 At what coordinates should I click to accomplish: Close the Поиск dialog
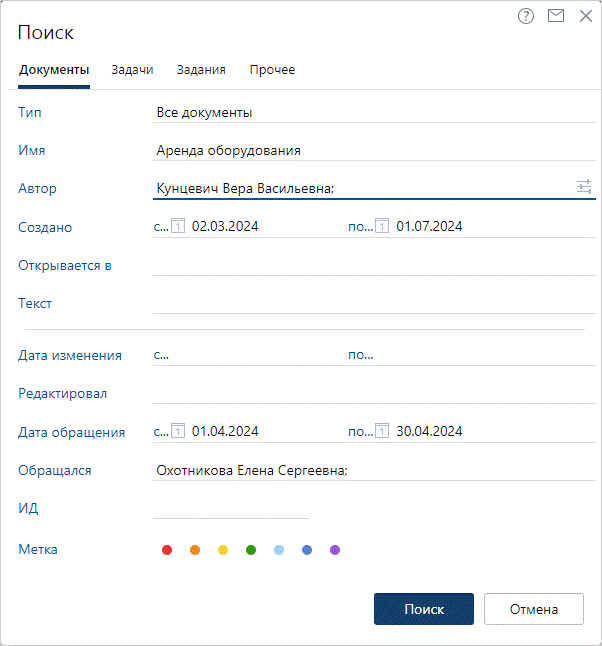586,16
